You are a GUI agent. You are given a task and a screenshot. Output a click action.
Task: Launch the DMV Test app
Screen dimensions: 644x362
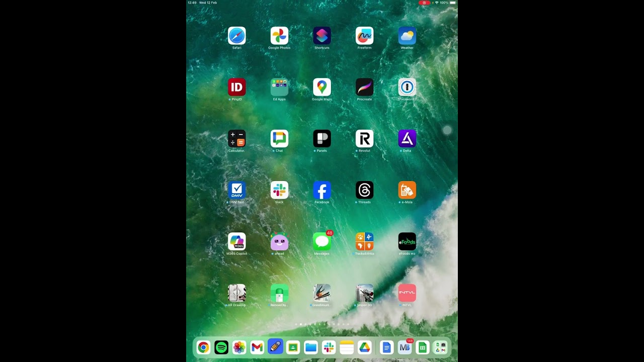point(236,190)
